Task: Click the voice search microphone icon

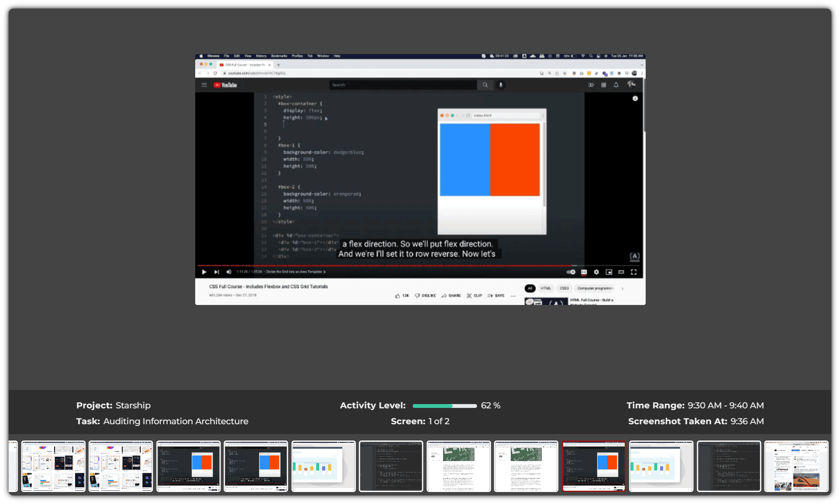Action: click(x=501, y=85)
